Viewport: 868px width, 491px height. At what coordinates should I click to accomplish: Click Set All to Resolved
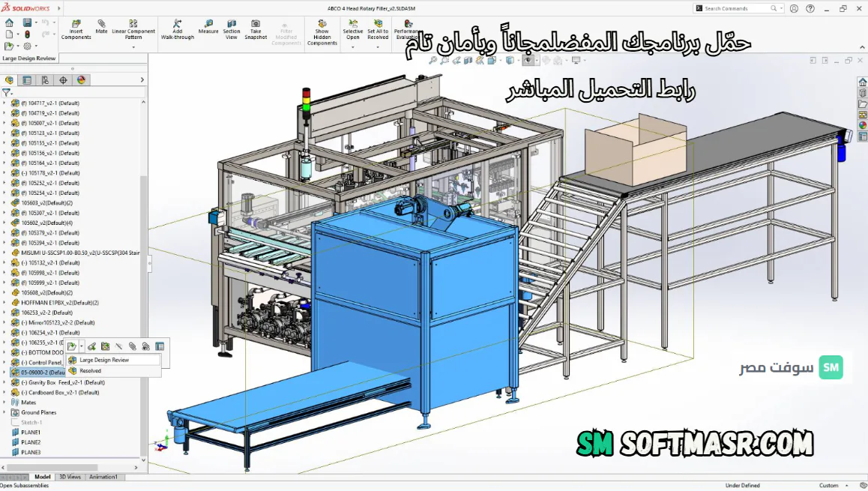378,30
